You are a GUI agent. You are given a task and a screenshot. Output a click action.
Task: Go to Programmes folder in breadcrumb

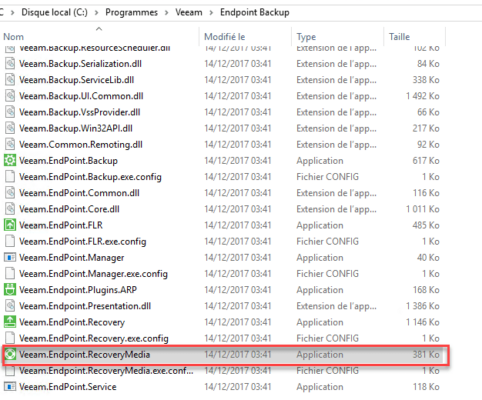pyautogui.click(x=131, y=13)
